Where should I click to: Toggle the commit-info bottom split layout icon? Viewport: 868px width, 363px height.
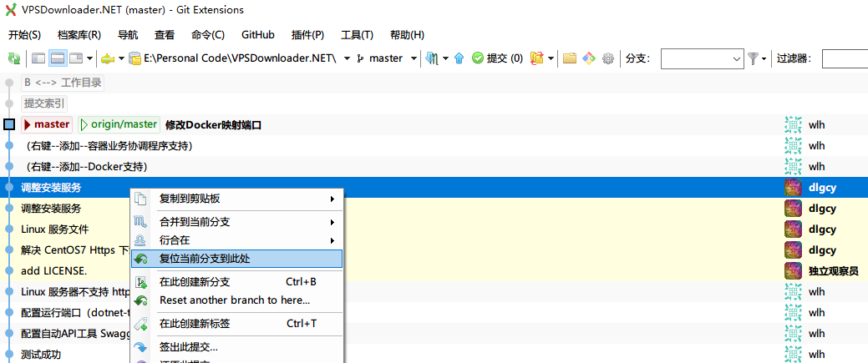(58, 58)
